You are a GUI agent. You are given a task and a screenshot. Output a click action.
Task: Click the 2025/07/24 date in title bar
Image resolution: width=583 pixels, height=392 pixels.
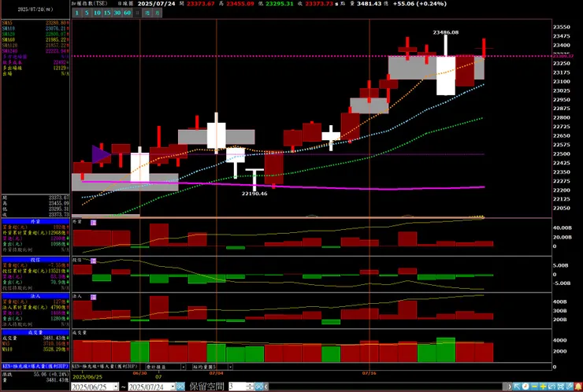[x=157, y=4]
